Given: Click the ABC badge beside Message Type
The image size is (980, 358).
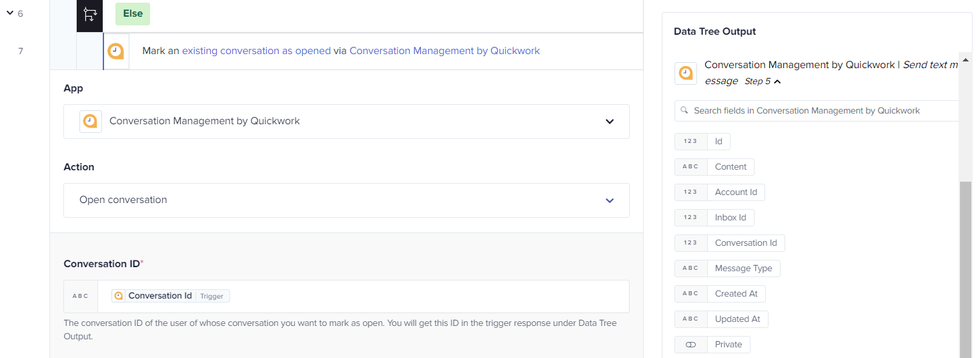Looking at the screenshot, I should point(690,268).
